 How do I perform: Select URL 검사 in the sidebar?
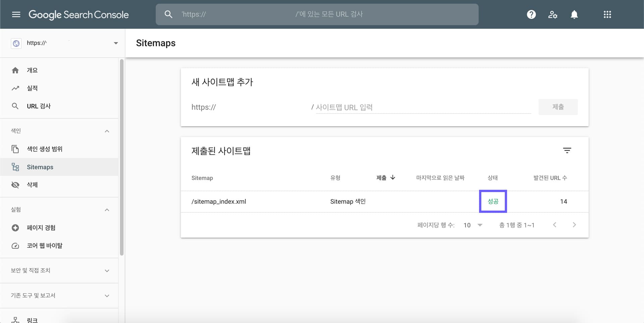38,106
